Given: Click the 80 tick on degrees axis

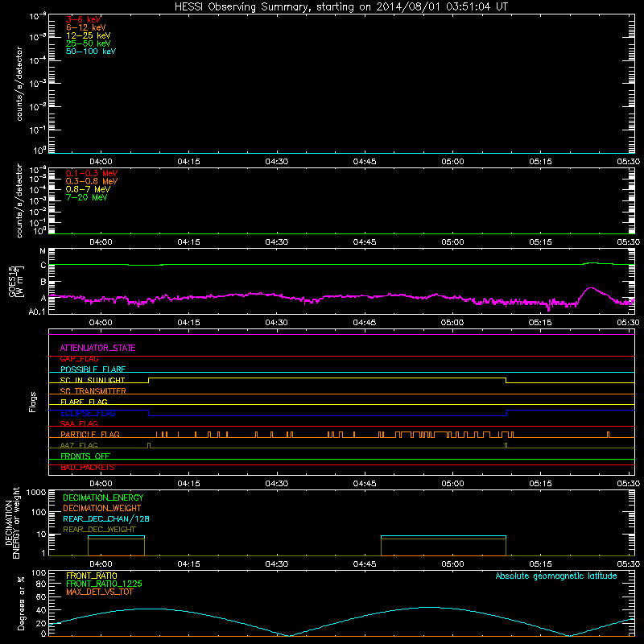Looking at the screenshot, I should coord(41,584).
